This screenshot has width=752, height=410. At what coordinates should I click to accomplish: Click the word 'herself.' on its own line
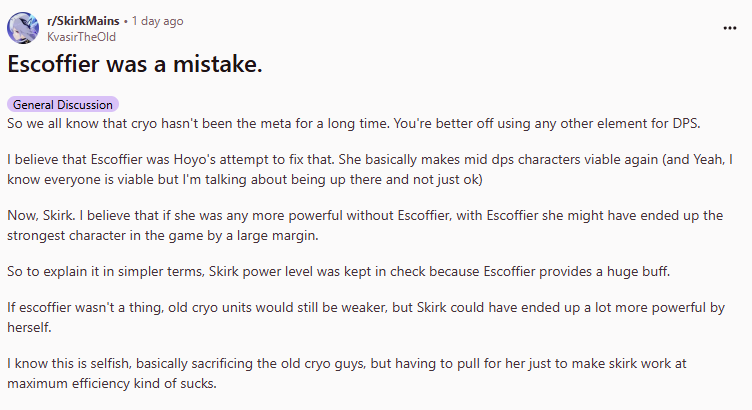(x=29, y=327)
